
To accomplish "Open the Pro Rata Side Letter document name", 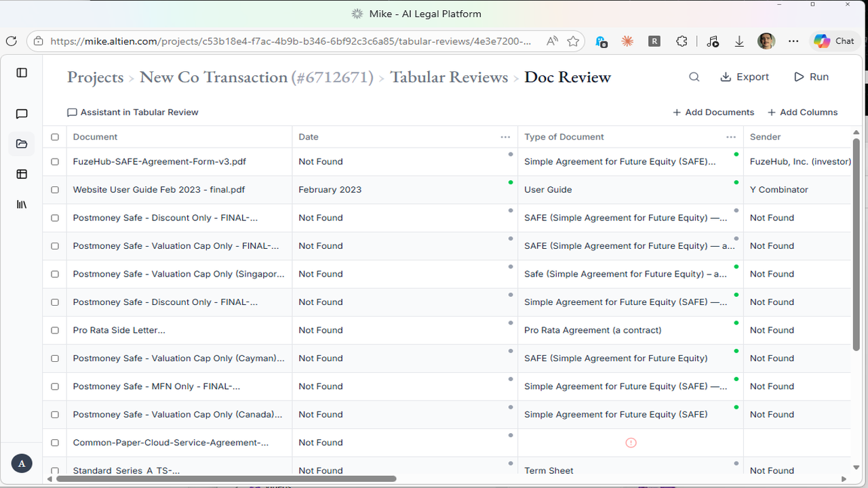I will pyautogui.click(x=119, y=331).
